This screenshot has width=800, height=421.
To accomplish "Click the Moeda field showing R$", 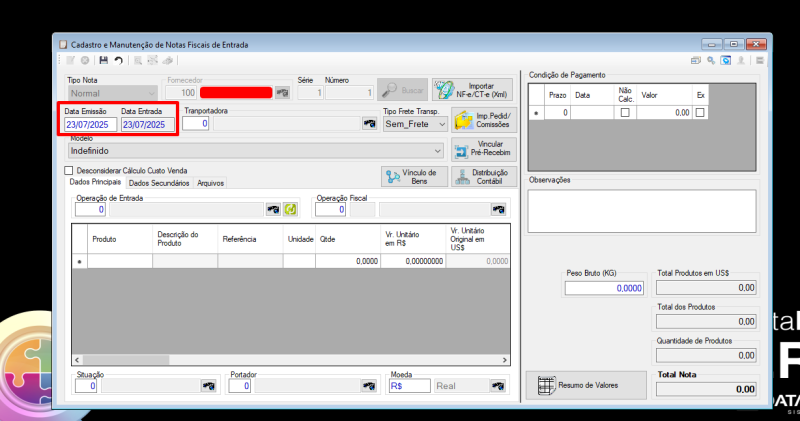I will point(410,386).
